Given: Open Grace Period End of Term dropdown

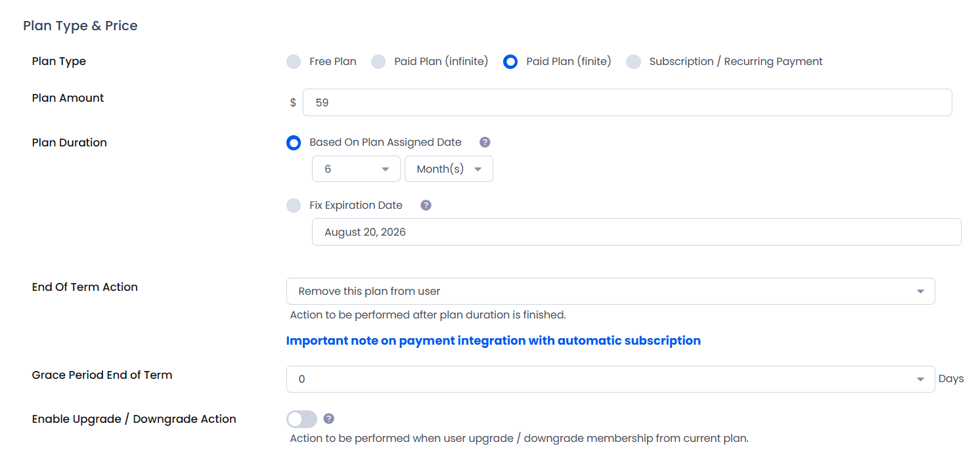Looking at the screenshot, I should [x=611, y=379].
